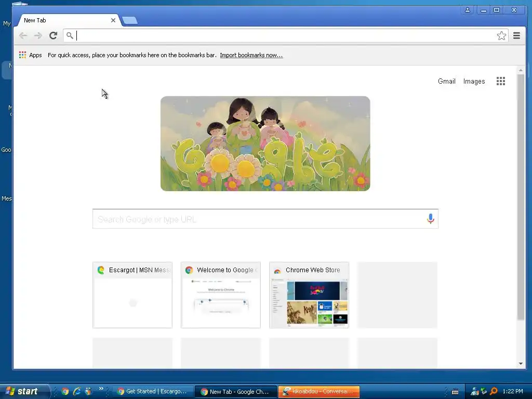Switch to Get Started Escargot taskbar window

click(152, 391)
